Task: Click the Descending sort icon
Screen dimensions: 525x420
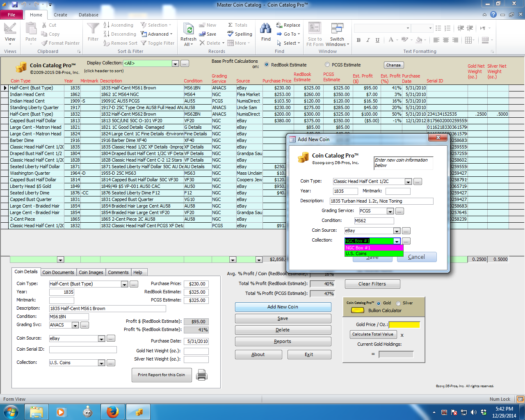Action: [107, 34]
